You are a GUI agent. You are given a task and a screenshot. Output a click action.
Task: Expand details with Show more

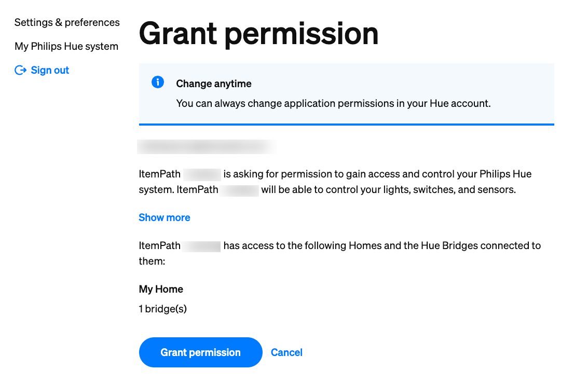[165, 217]
